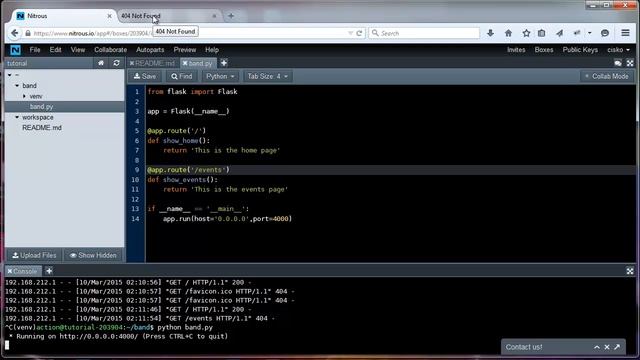Open the Tab Size dropdown
Viewport: 640px width, 360px height.
tap(268, 76)
